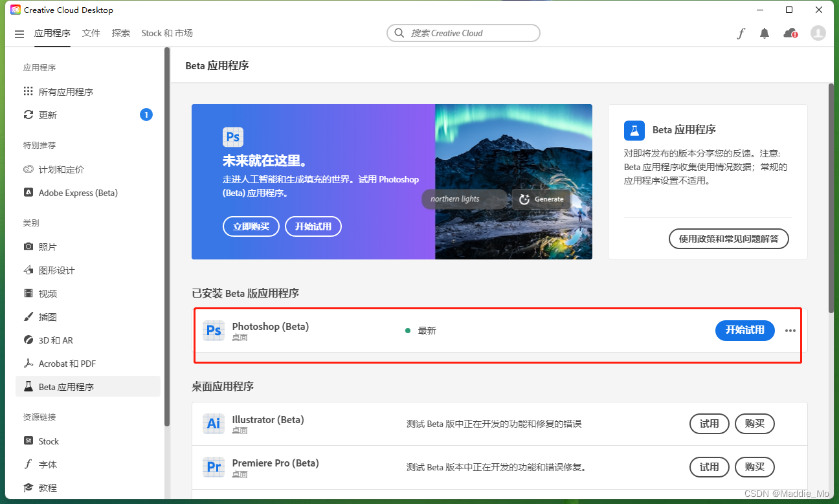Screen dimensions: 839x504
Task: Click the icon beside 图形设计
Action: 28,270
